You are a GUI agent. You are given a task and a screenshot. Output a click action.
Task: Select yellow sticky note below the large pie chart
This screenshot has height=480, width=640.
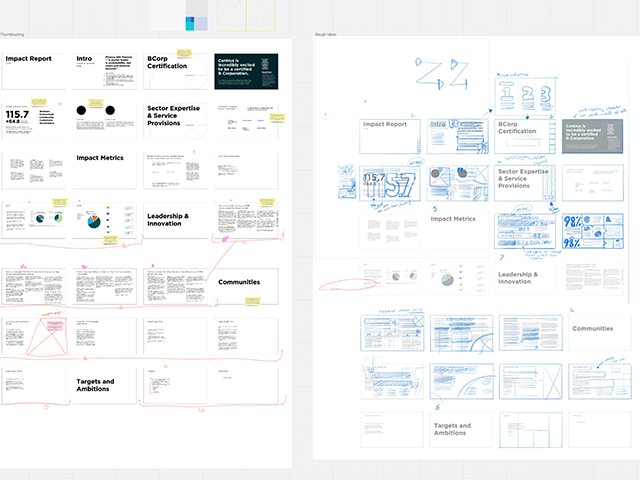110,240
